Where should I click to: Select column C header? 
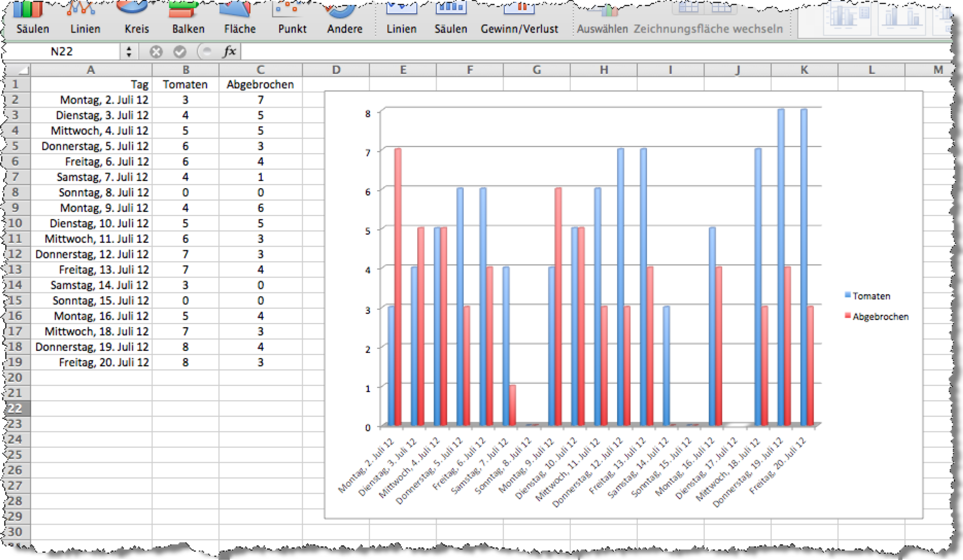260,70
